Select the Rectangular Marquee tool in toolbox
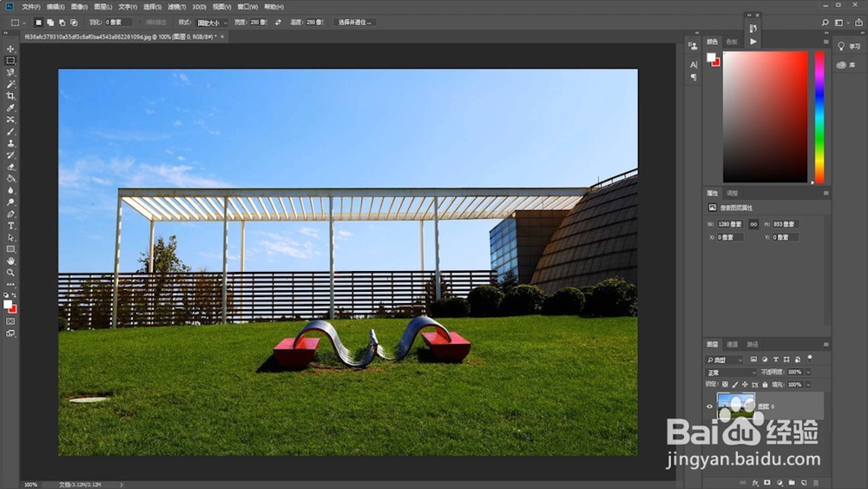The image size is (868, 489). click(x=10, y=60)
